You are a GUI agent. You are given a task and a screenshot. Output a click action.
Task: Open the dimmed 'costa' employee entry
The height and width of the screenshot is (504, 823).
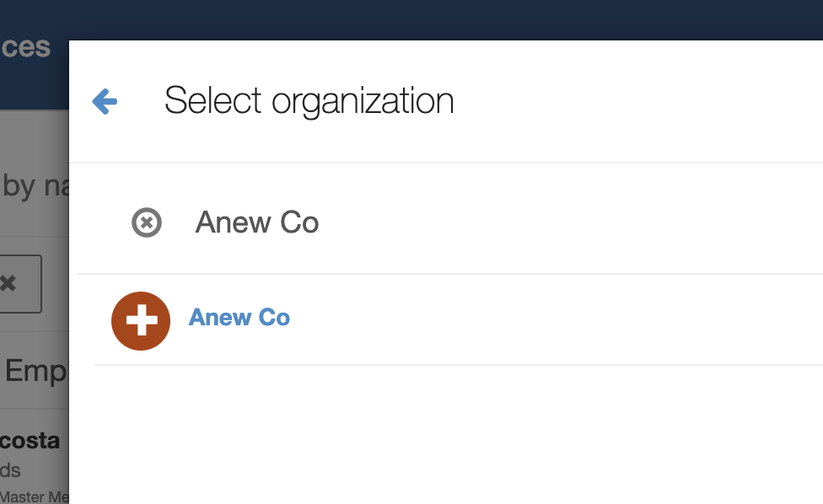pyautogui.click(x=30, y=441)
